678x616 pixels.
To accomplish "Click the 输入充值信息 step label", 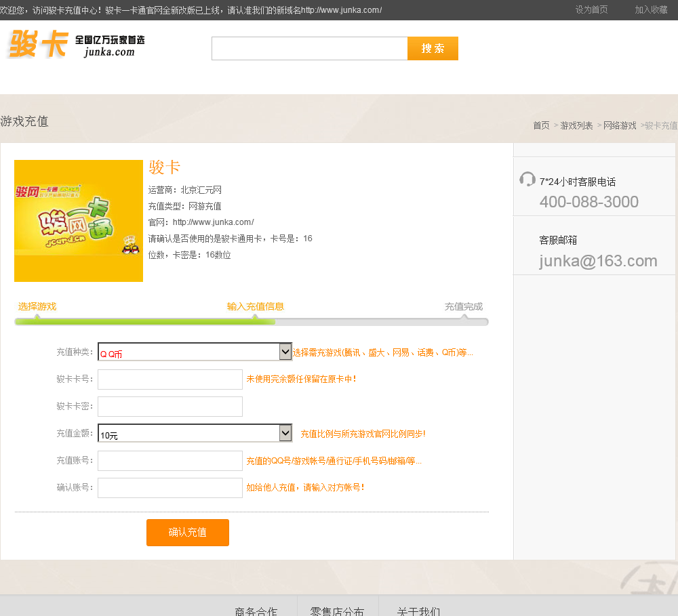I will 256,306.
